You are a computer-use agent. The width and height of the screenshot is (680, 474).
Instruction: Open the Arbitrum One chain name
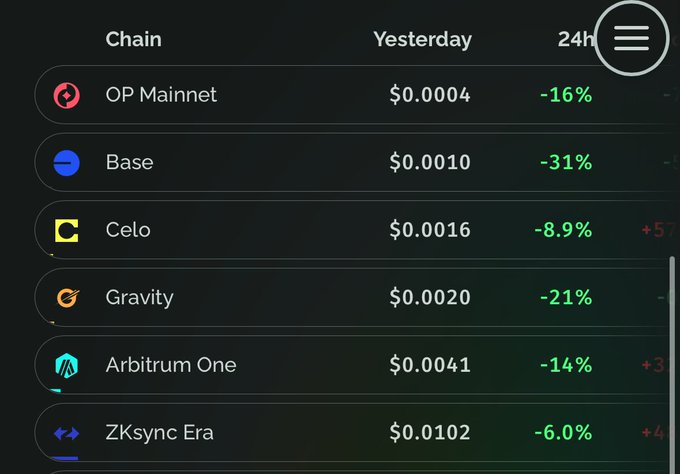(x=171, y=365)
